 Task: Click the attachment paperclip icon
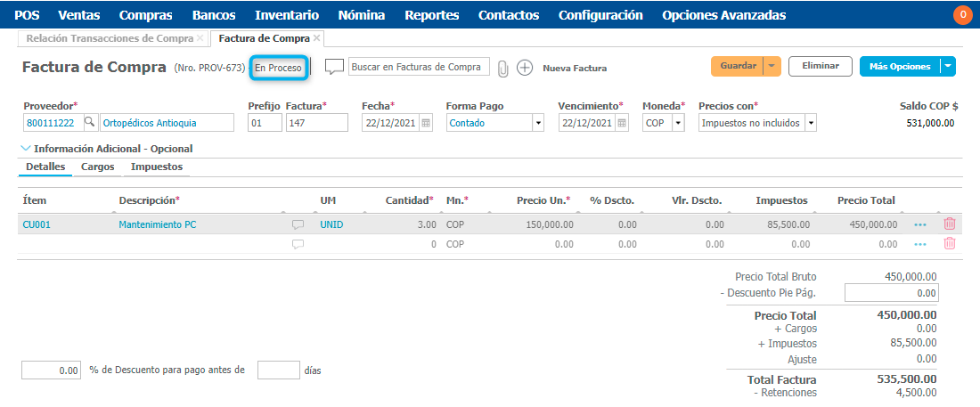click(503, 68)
